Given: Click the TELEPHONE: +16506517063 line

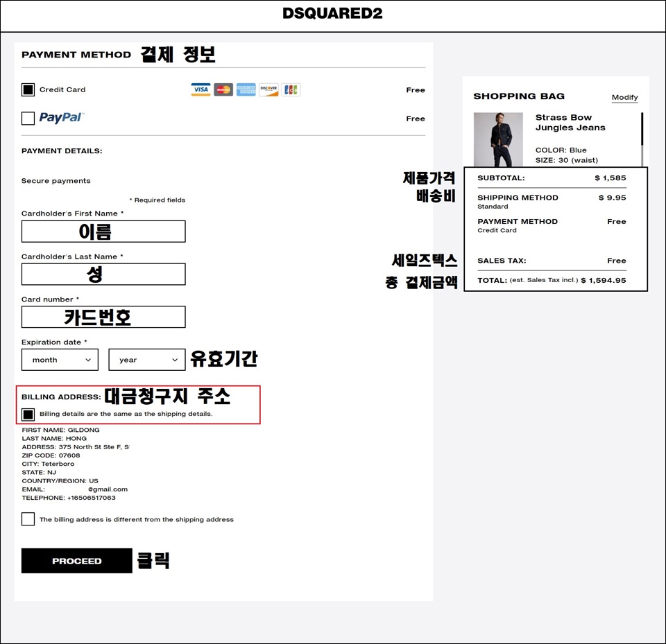Looking at the screenshot, I should 69,498.
